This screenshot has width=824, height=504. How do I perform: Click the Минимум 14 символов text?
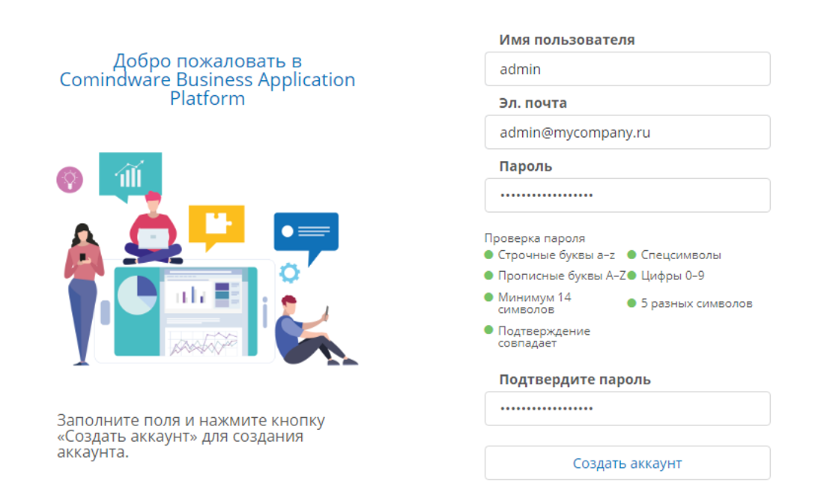coord(534,303)
